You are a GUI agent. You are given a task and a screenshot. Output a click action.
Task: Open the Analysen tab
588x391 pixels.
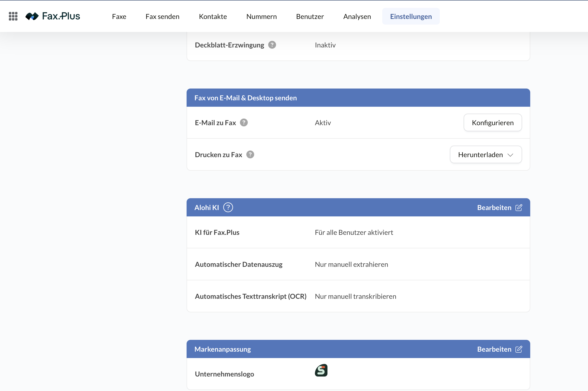click(x=357, y=16)
